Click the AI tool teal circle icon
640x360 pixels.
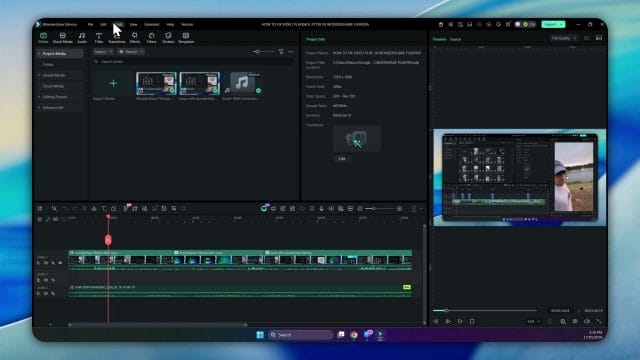[264, 209]
